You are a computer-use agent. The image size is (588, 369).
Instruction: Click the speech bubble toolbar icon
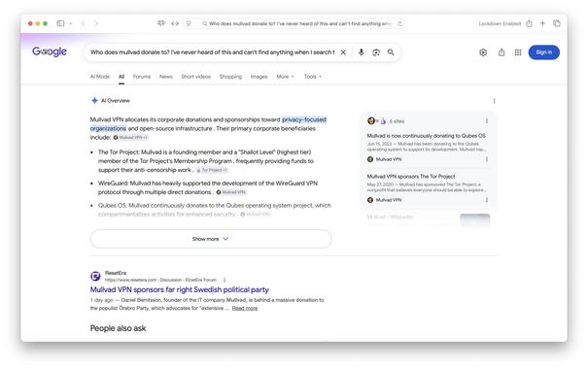(161, 23)
